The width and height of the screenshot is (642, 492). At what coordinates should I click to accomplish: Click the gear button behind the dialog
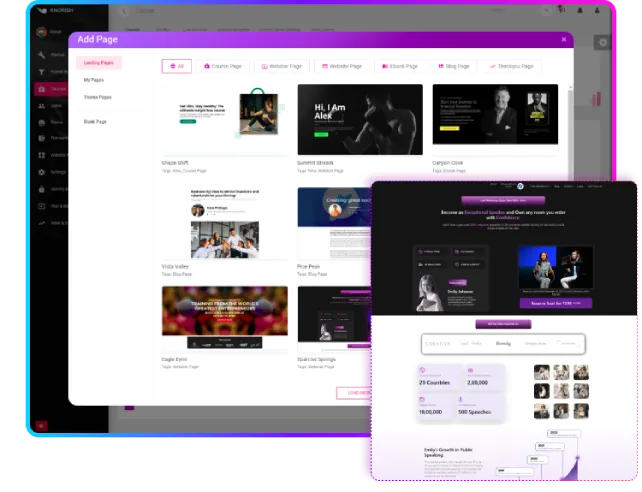click(603, 42)
